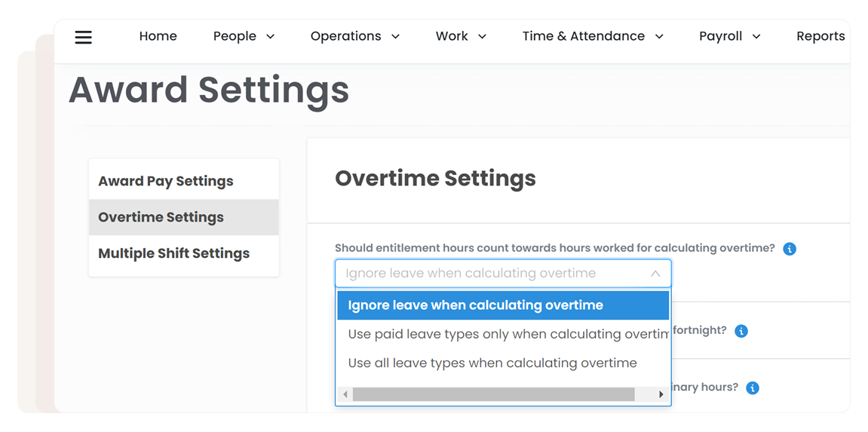Click info icon next to ordinary hours question
The height and width of the screenshot is (432, 868).
(x=752, y=388)
